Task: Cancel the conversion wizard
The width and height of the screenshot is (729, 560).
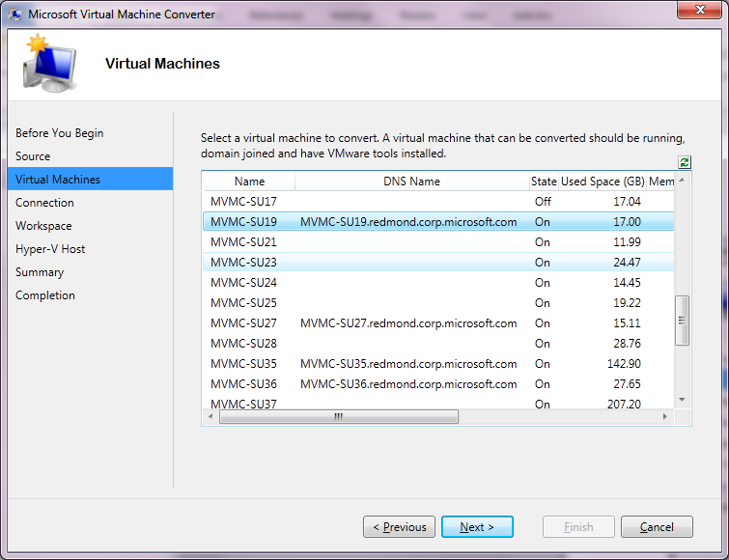Action: point(657,526)
